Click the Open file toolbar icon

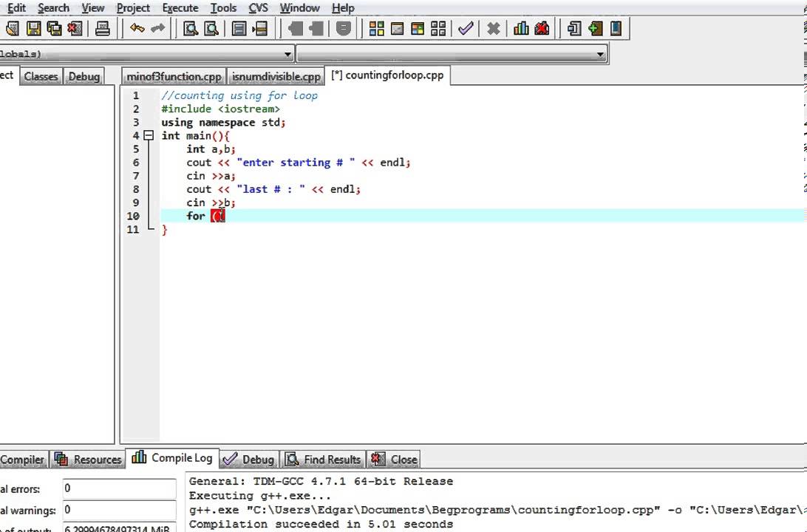[x=13, y=28]
